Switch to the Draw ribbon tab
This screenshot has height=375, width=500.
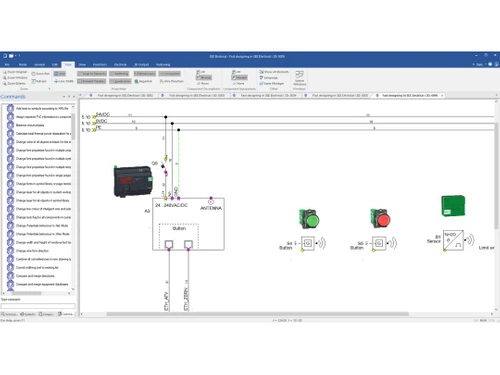coord(82,65)
